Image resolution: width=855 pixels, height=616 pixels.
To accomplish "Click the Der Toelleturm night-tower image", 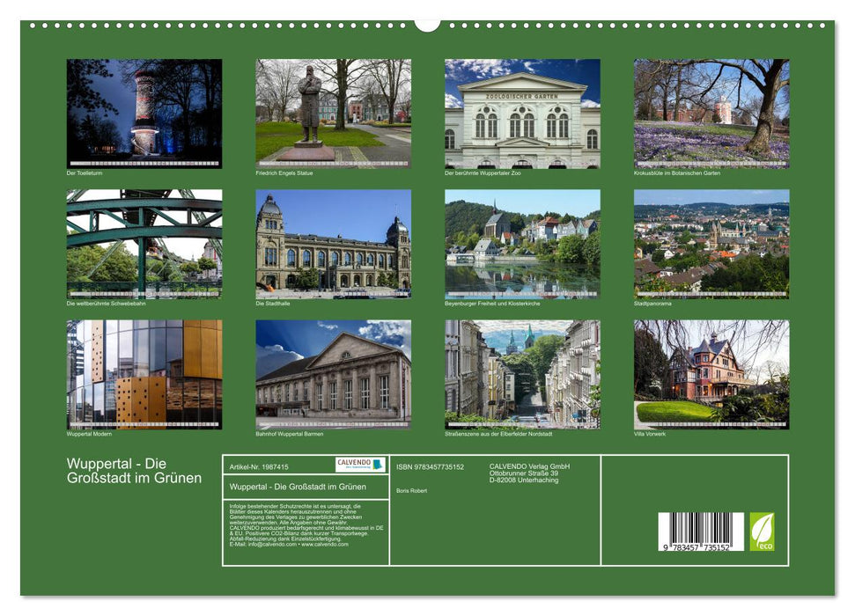I will [143, 110].
